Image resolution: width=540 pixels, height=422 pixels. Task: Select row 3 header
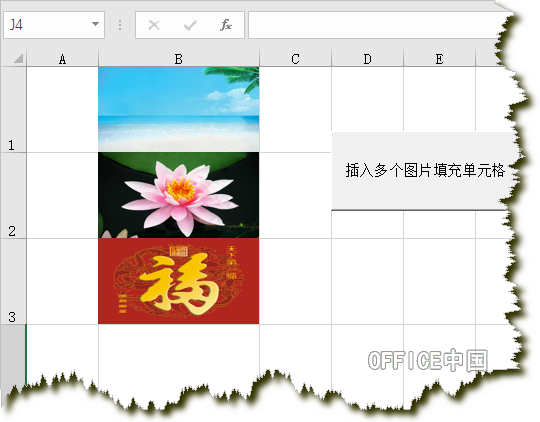pyautogui.click(x=13, y=281)
